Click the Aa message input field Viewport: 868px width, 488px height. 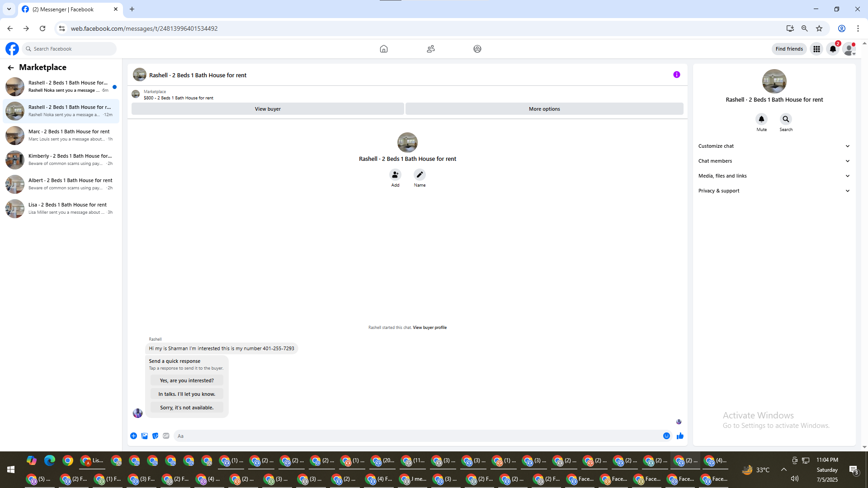(416, 436)
